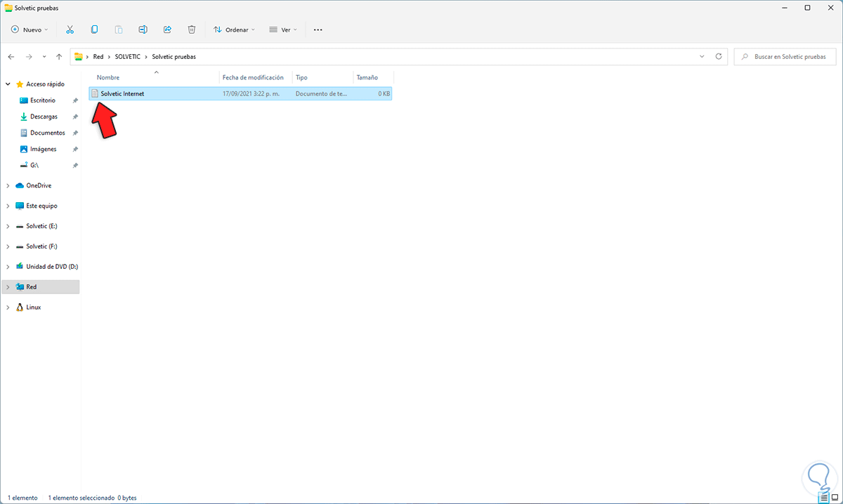
Task: Click the Cut scissors icon
Action: tap(70, 29)
